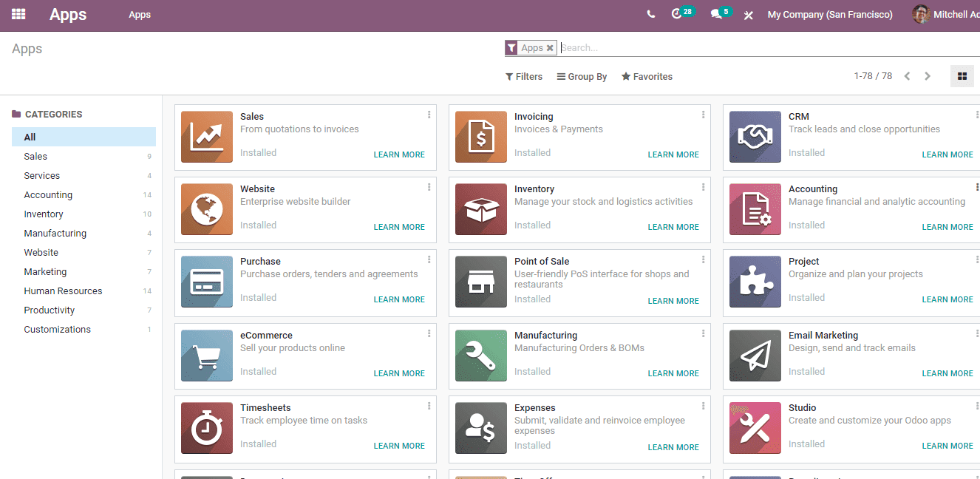
Task: Click the CRM handshake icon
Action: click(x=755, y=137)
